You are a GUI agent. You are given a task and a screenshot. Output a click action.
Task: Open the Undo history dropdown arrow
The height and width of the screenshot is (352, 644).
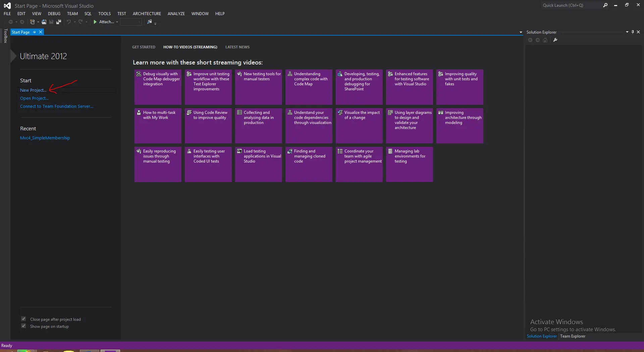pyautogui.click(x=74, y=22)
